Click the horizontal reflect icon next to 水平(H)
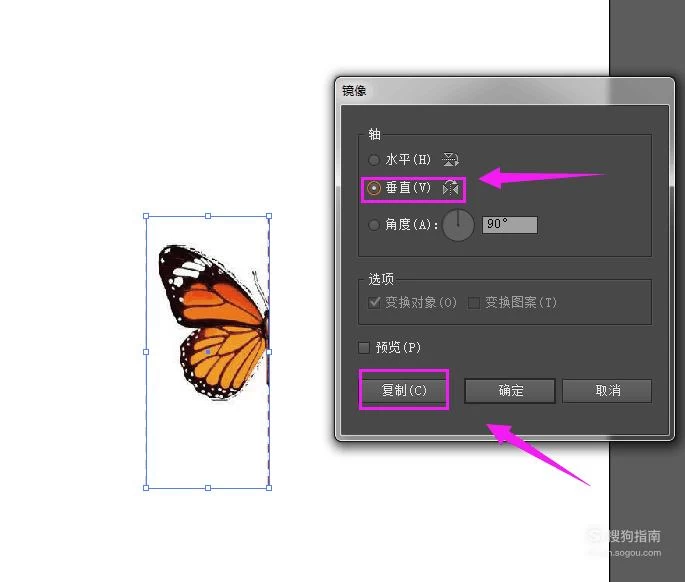 [x=450, y=159]
